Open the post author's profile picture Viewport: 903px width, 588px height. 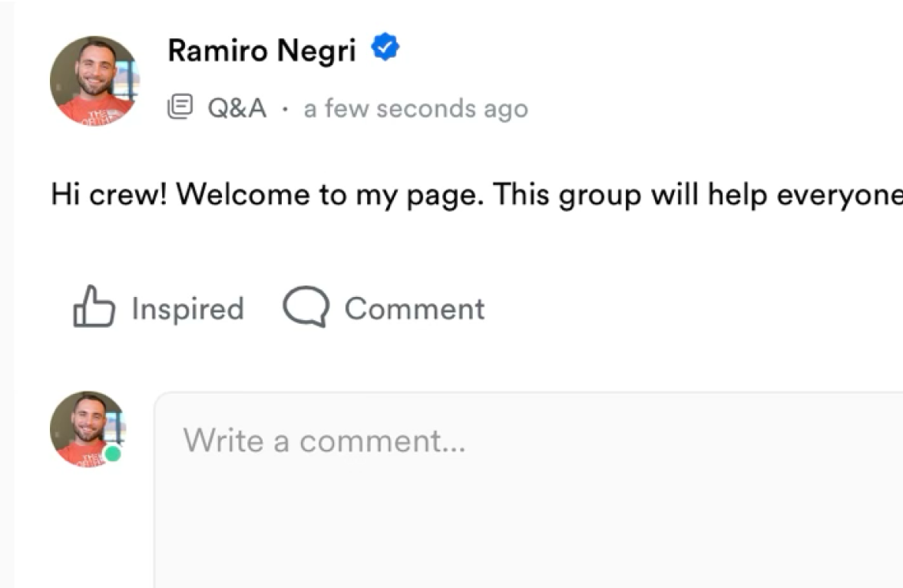[x=94, y=81]
